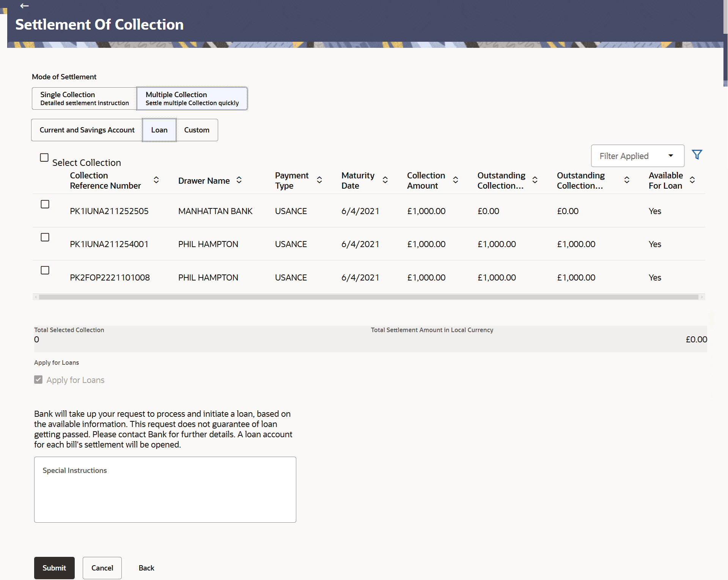Select the PK1IUNA211252505 collection row checkbox

(x=45, y=204)
